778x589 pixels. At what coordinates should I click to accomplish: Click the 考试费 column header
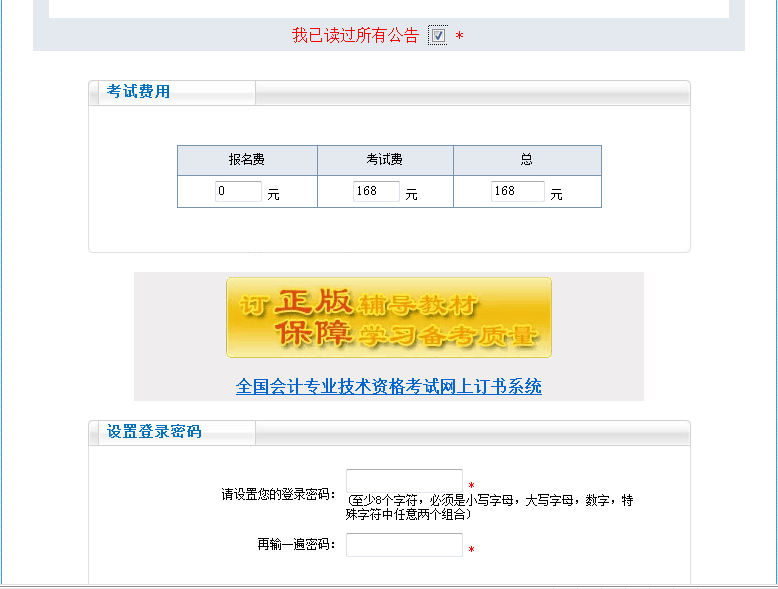click(385, 160)
